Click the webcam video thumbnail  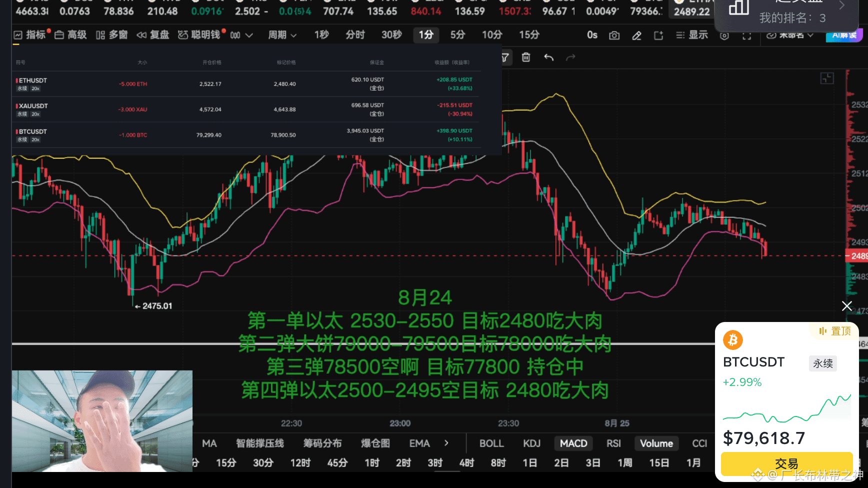[x=102, y=421]
